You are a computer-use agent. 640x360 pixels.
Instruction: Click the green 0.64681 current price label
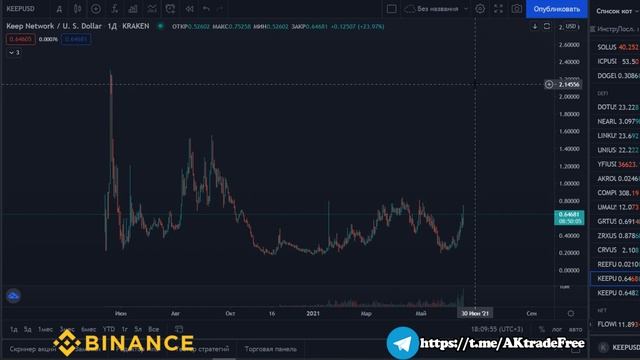[569, 218]
